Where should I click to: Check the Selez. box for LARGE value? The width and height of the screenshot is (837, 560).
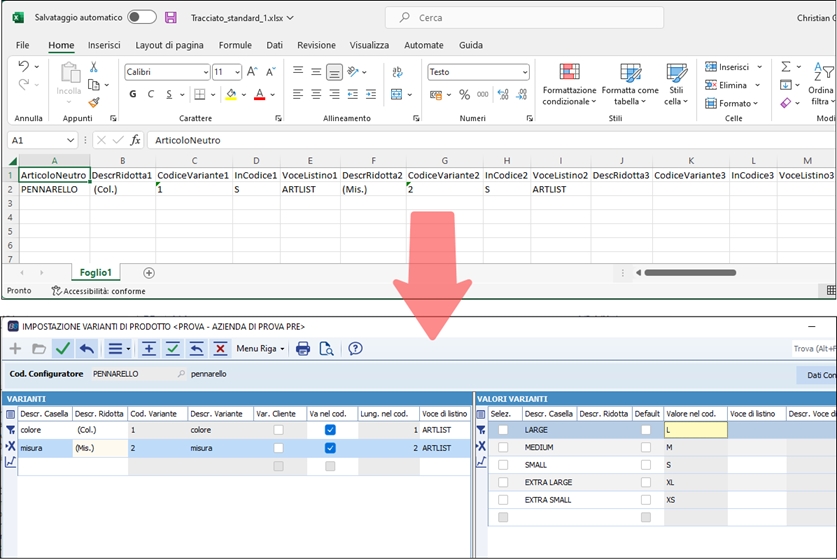503,430
